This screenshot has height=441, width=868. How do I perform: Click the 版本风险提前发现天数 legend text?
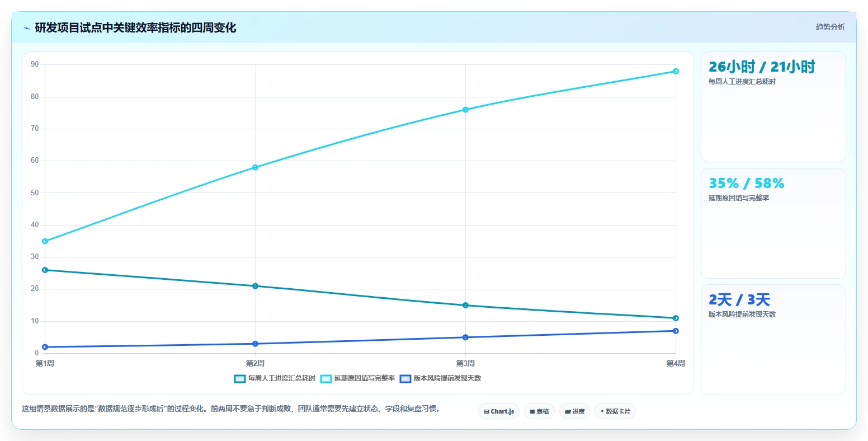coord(447,378)
